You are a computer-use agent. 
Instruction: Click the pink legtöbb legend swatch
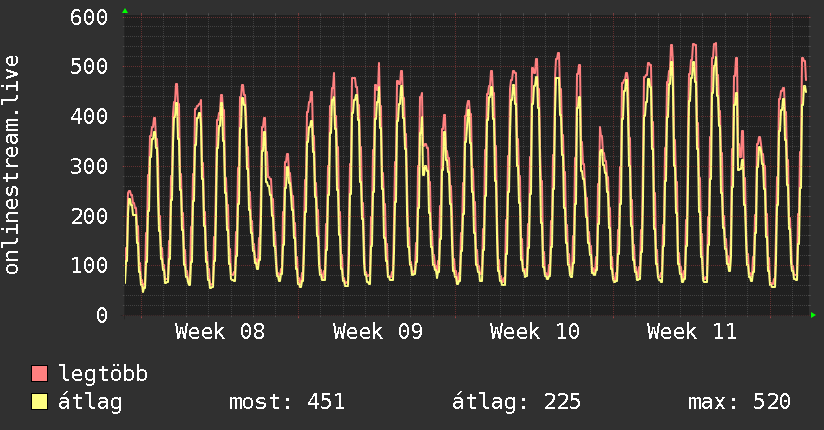(39, 373)
